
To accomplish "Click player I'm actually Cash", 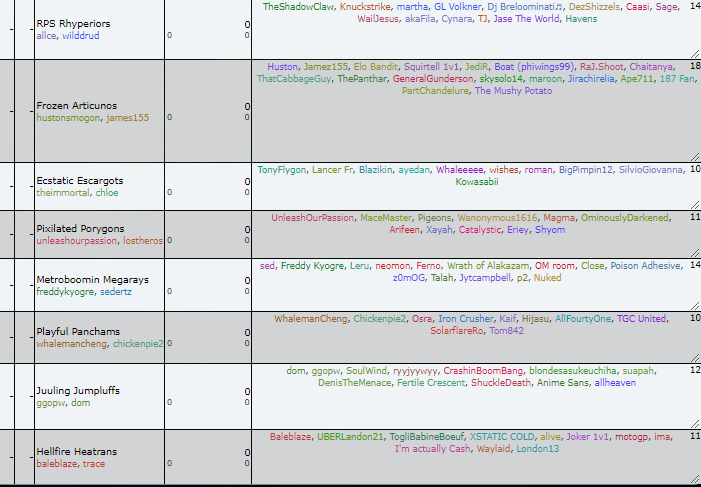I will pos(433,449).
